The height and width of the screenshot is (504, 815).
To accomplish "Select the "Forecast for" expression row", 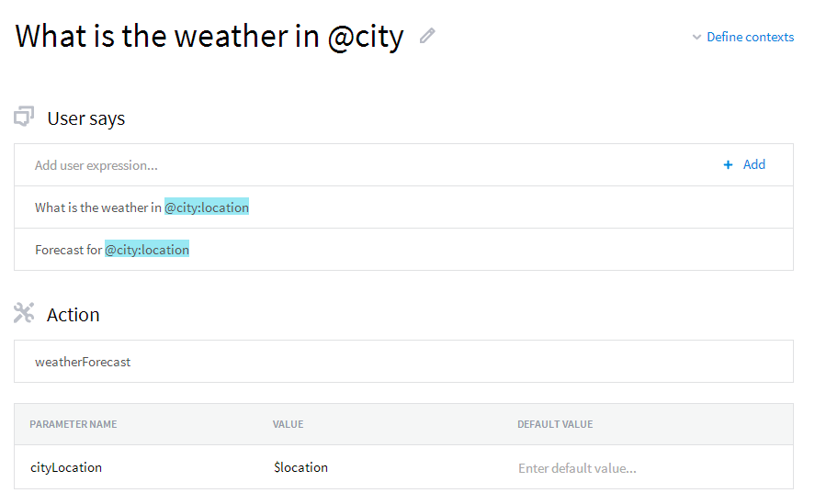I will click(x=404, y=250).
